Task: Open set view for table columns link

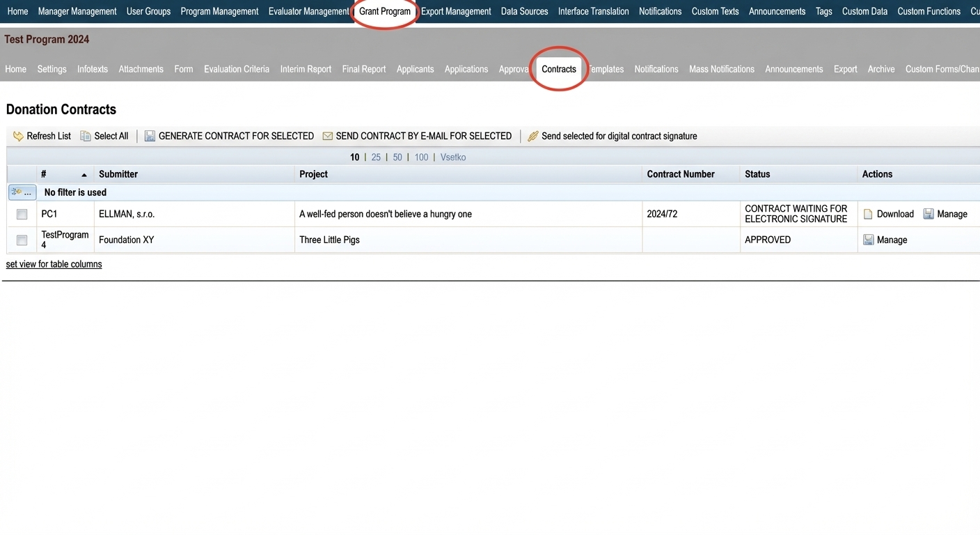Action: tap(54, 264)
